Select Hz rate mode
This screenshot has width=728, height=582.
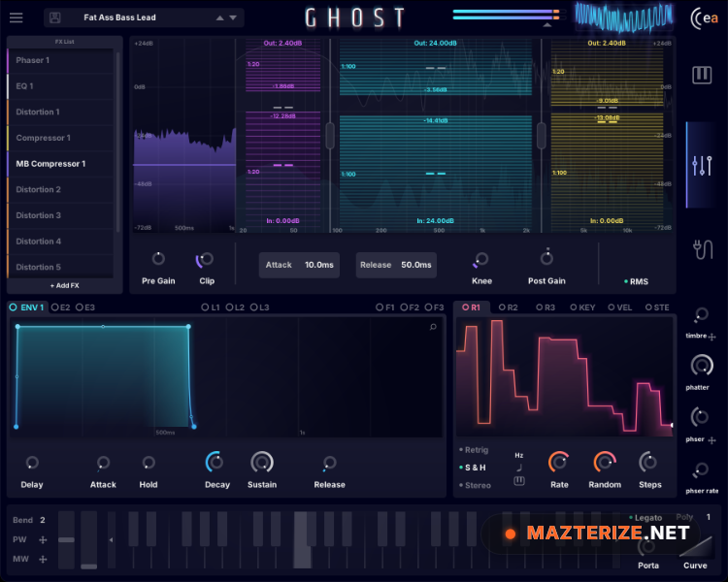pyautogui.click(x=519, y=455)
